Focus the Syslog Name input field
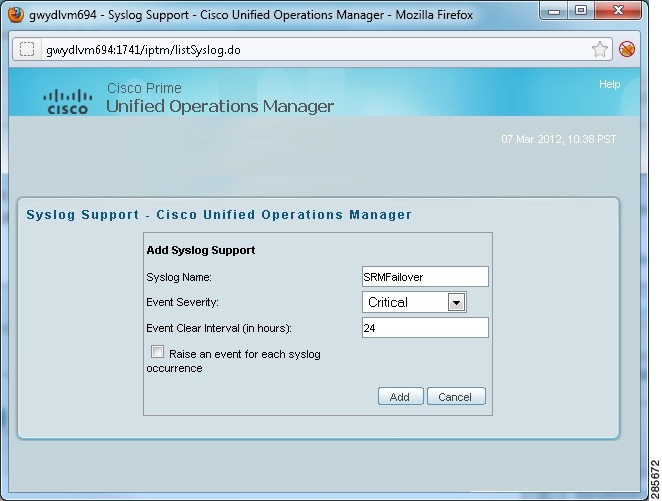 point(425,277)
